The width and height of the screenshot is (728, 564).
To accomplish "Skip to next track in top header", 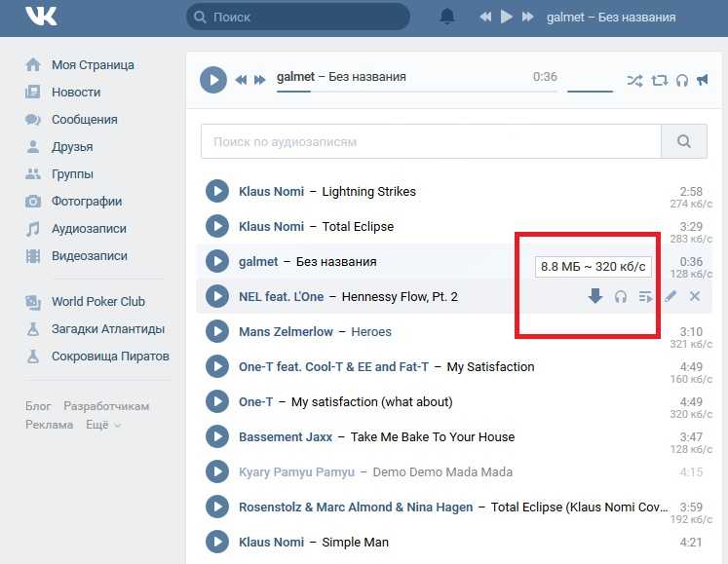I will (527, 18).
